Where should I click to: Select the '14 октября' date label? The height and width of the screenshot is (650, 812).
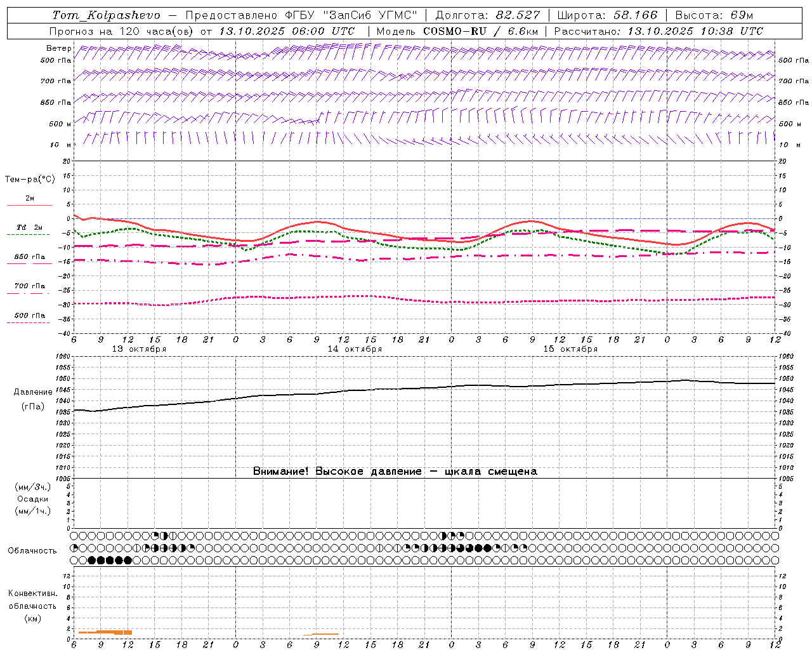point(355,349)
